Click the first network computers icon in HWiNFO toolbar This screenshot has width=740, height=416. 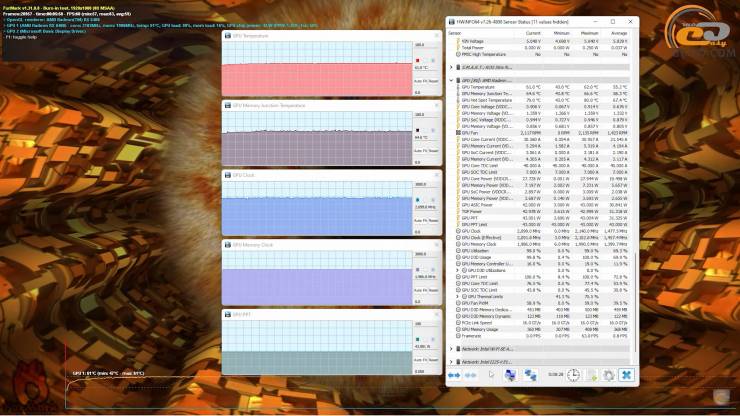point(510,375)
